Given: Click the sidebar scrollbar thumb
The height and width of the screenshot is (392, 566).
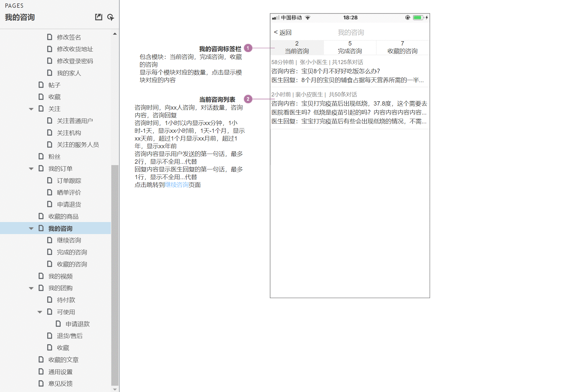Looking at the screenshot, I should (115, 275).
